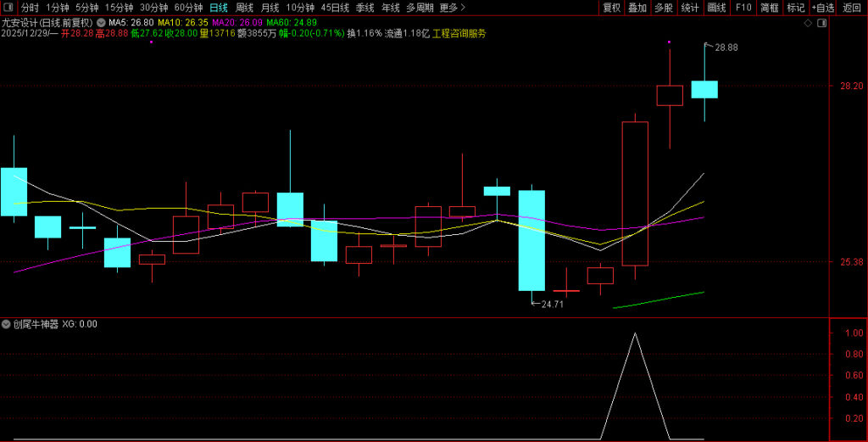The width and height of the screenshot is (868, 442).
Task: Select the 周线 weekly chart tab
Action: [245, 8]
